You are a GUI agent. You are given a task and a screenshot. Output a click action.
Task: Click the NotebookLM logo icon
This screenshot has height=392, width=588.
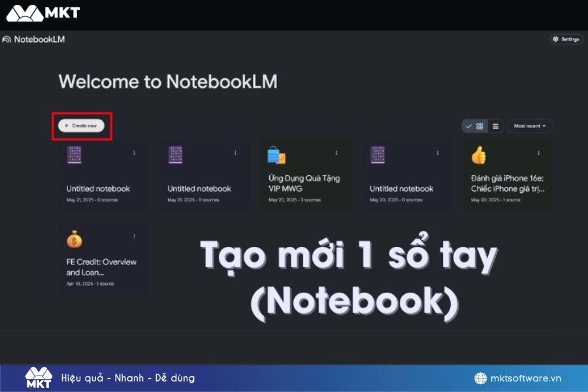[x=7, y=39]
